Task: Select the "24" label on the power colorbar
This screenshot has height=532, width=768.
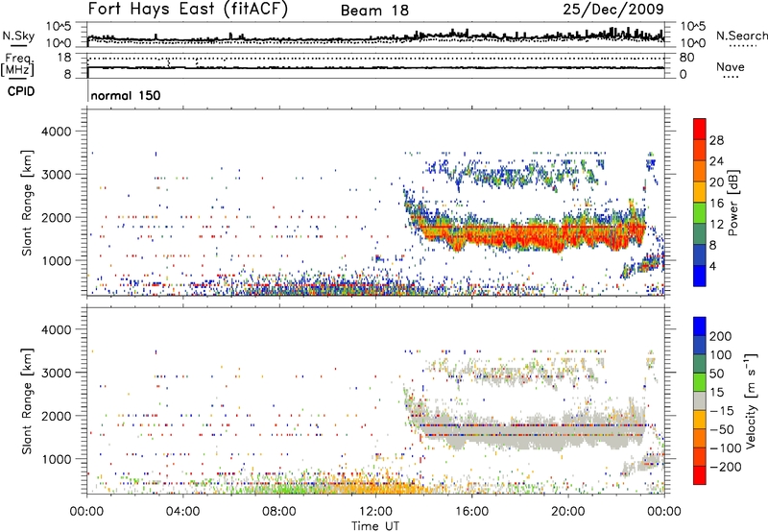Action: point(716,161)
